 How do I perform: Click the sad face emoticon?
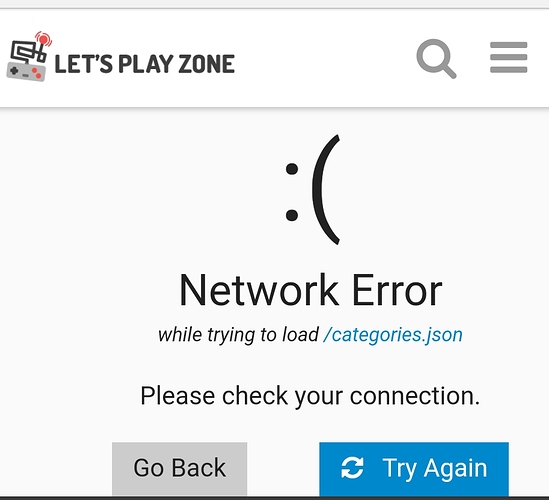[x=312, y=190]
